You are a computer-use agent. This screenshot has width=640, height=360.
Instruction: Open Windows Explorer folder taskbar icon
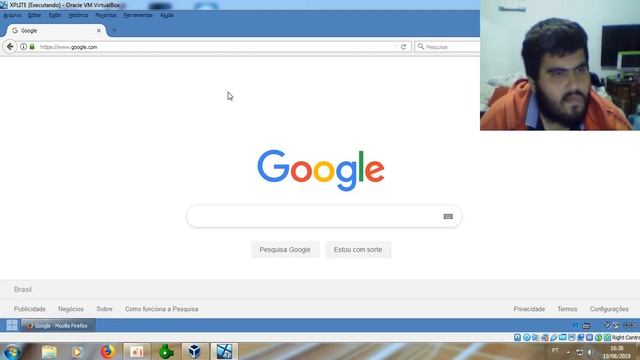click(x=49, y=351)
